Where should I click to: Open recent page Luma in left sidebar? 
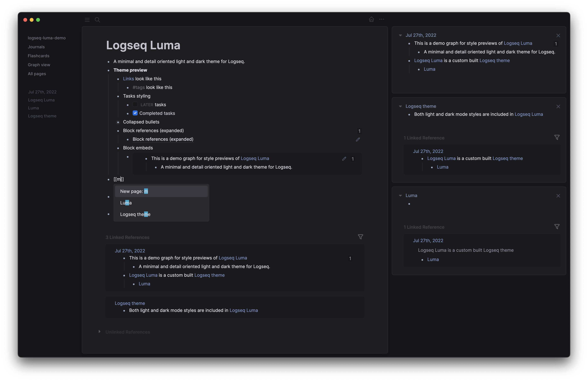coord(33,108)
